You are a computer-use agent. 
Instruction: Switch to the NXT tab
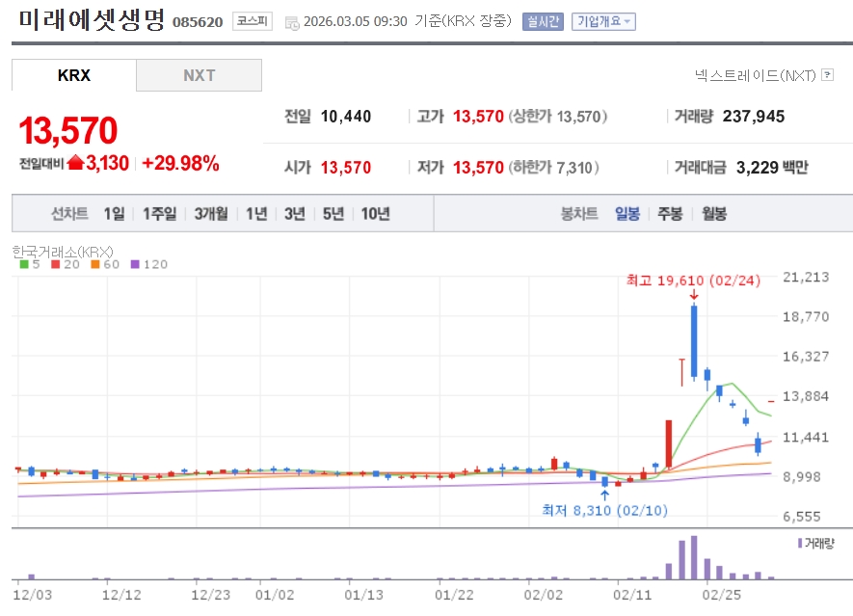(x=200, y=75)
